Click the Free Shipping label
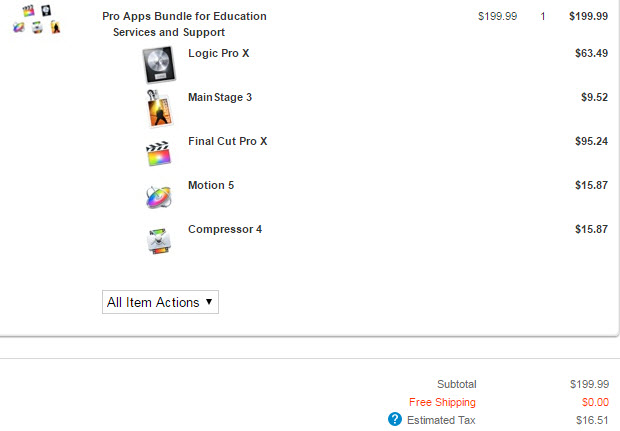 click(x=442, y=402)
